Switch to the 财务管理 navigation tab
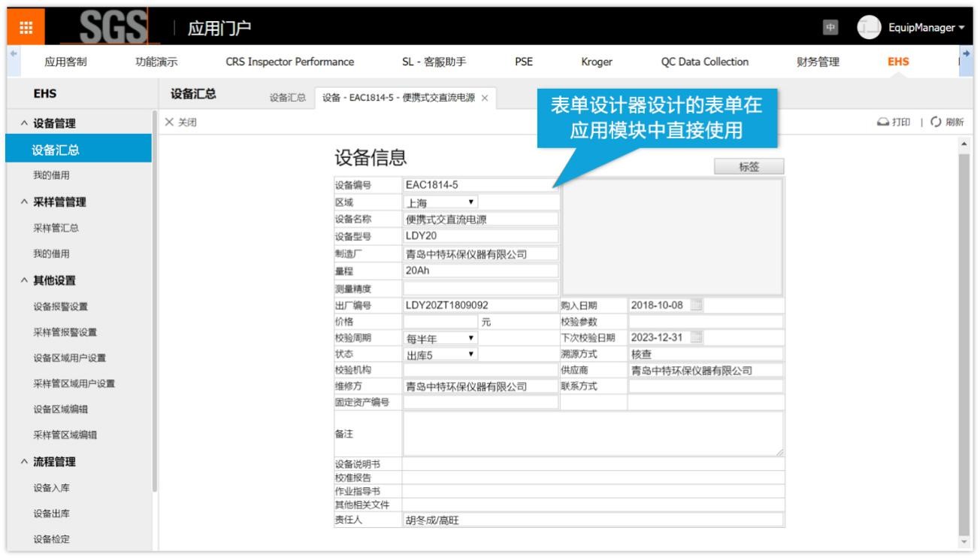 [x=818, y=62]
